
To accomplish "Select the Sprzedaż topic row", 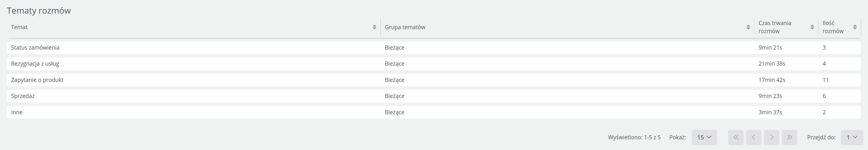I will 434,96.
